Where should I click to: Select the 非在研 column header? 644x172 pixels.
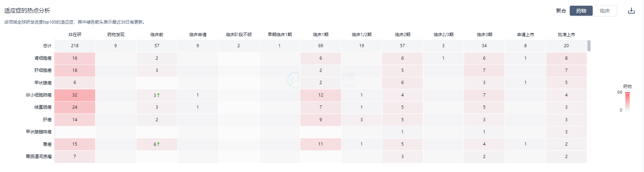pos(75,35)
